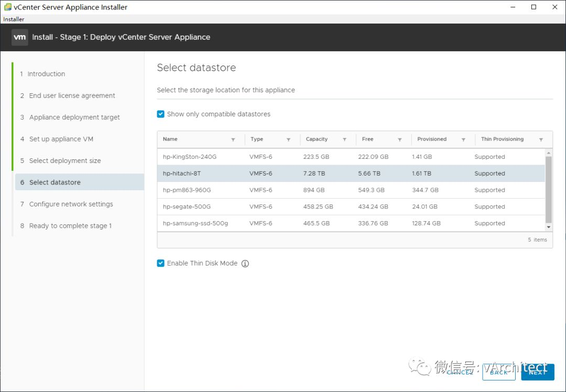Click the Type column filter icon

point(288,140)
